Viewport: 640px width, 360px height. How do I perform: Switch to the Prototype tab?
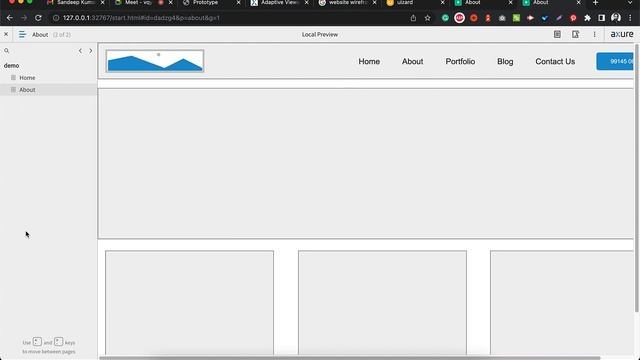coord(205,3)
